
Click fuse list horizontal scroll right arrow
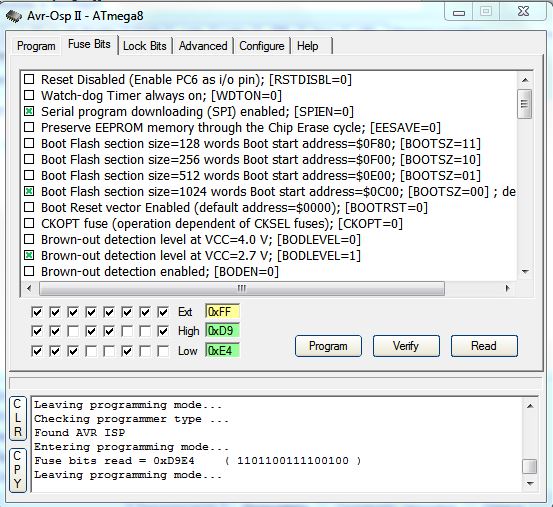click(x=508, y=288)
